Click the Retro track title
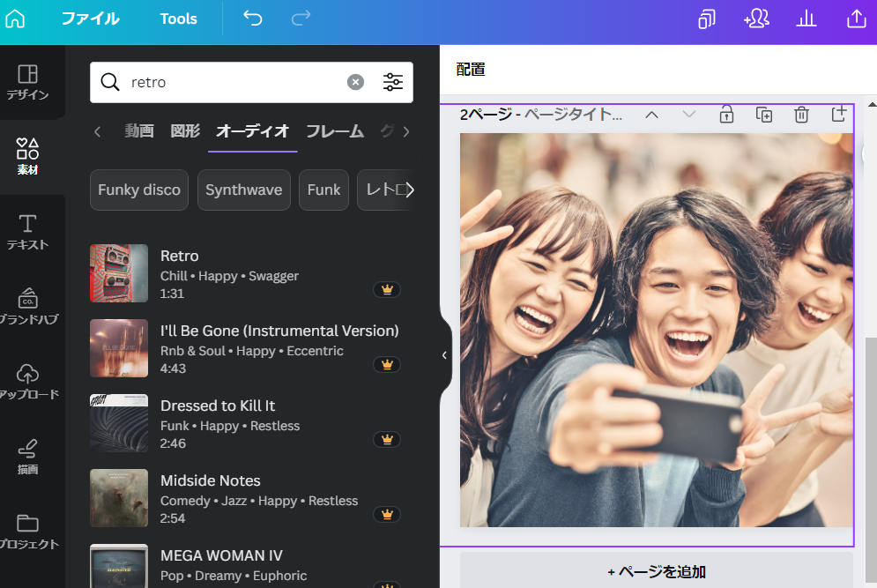This screenshot has height=588, width=877. tap(180, 256)
